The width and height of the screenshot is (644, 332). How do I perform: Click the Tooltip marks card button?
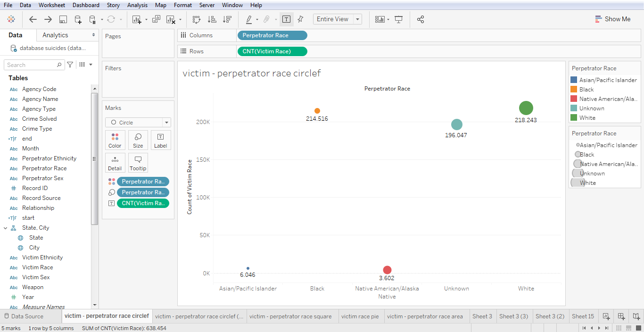138,163
